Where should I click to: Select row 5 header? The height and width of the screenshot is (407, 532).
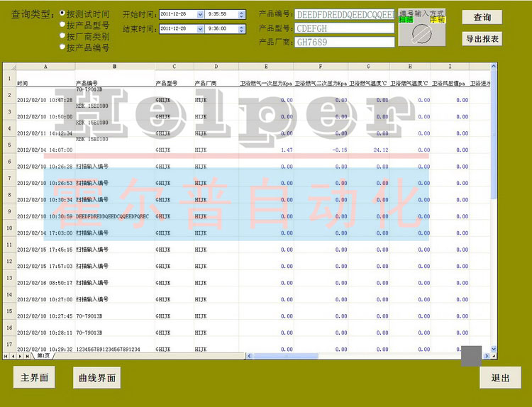(9, 145)
